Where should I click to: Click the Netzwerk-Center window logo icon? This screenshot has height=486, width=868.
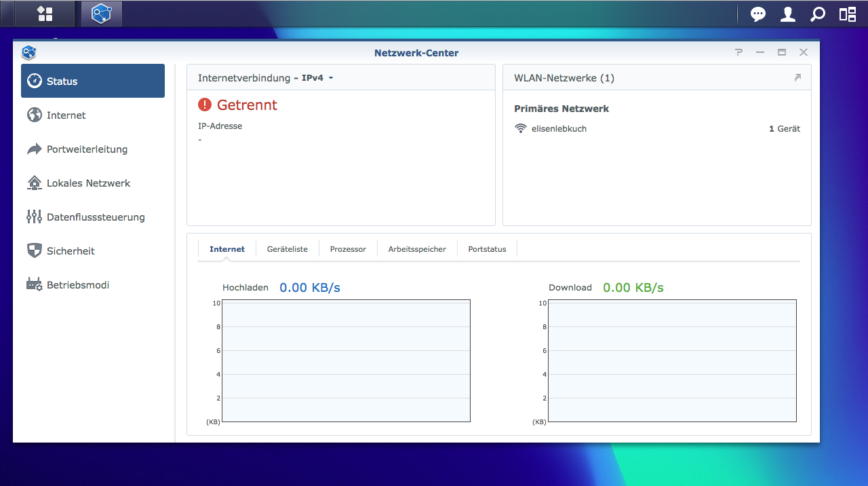coord(28,52)
